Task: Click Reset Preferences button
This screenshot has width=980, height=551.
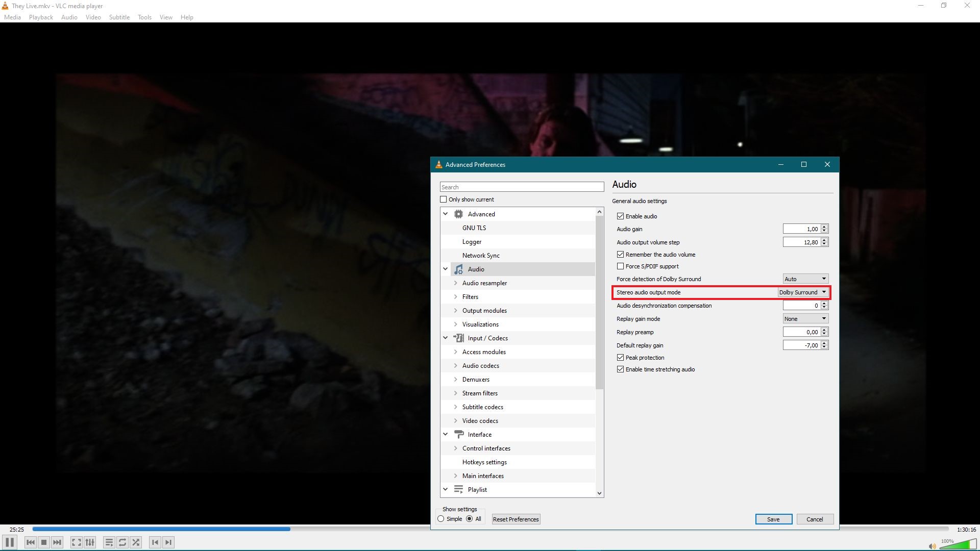Action: coord(516,519)
